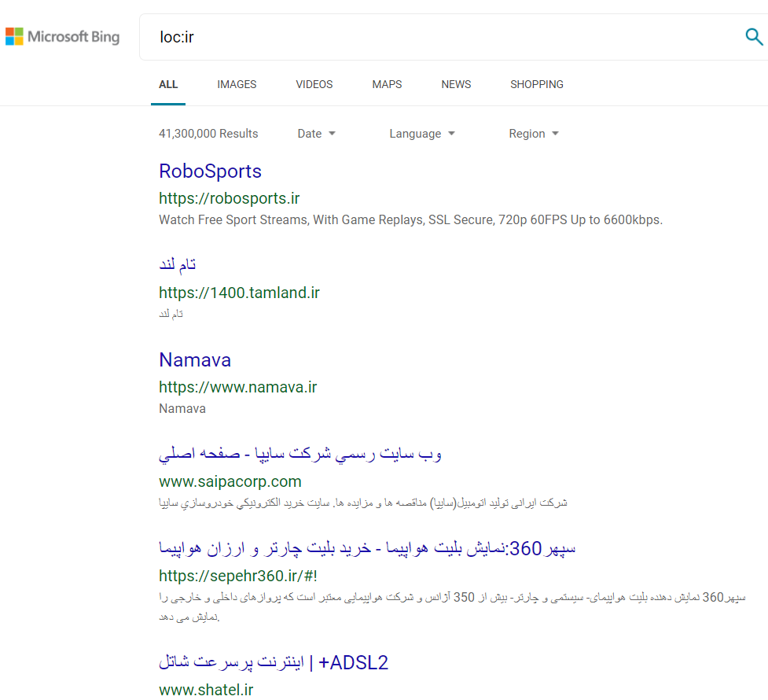
Task: Open the NEWS tab
Action: (456, 84)
